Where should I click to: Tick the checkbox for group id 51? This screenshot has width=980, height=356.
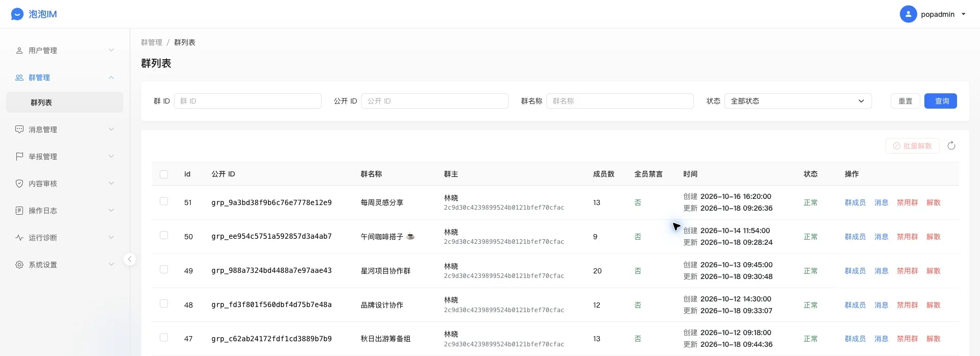(164, 201)
